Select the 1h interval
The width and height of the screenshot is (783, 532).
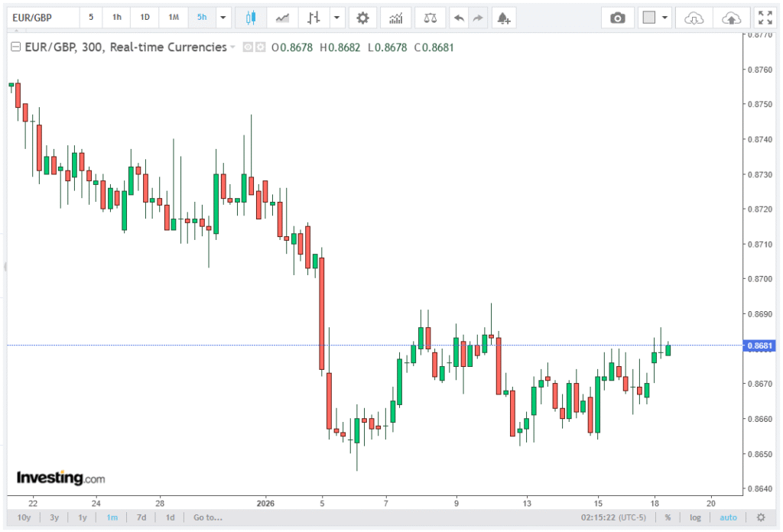tap(116, 17)
